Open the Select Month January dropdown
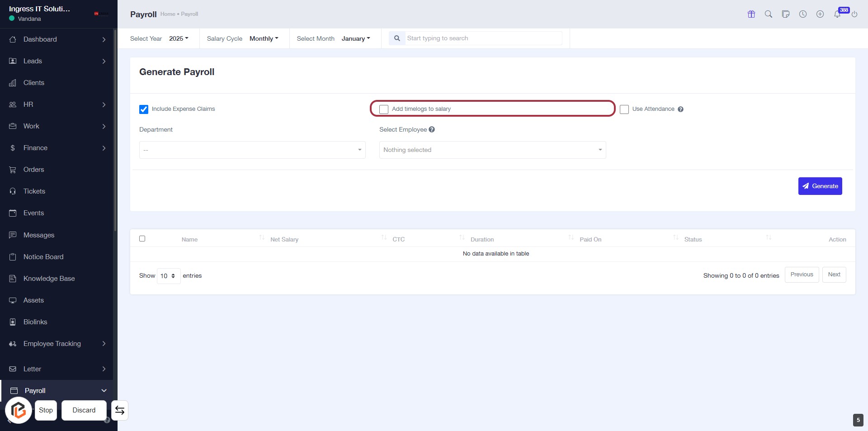 coord(355,38)
